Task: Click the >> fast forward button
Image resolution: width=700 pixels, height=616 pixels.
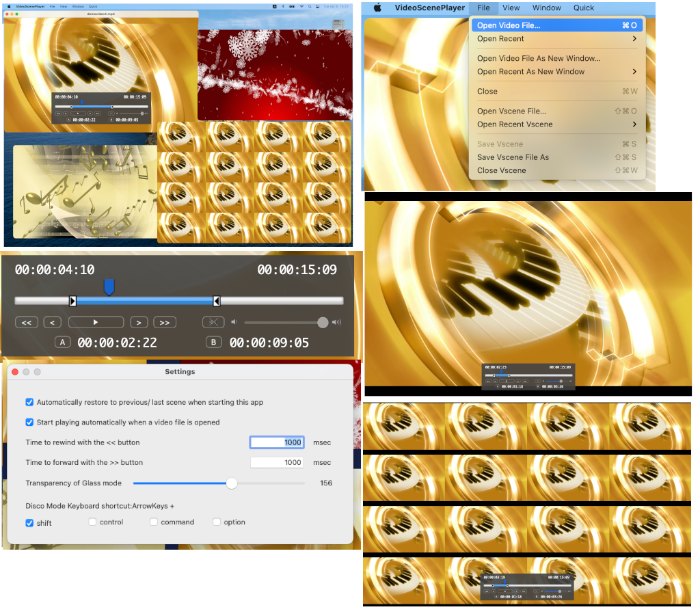Action: 163,322
